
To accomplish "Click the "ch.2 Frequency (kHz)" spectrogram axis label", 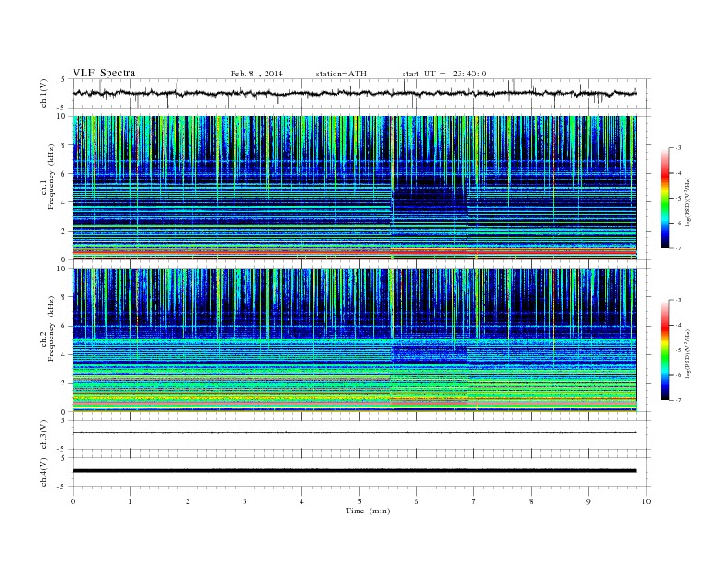I will pos(48,327).
